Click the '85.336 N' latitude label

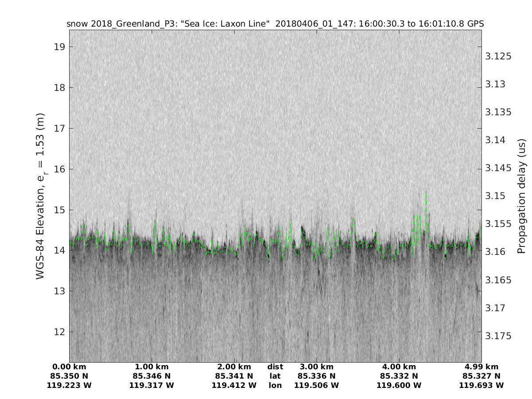pyautogui.click(x=317, y=376)
